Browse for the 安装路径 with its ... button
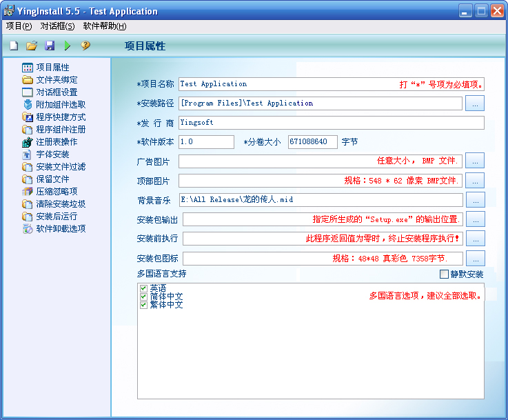Viewport: 508px width, 420px height. click(475, 103)
